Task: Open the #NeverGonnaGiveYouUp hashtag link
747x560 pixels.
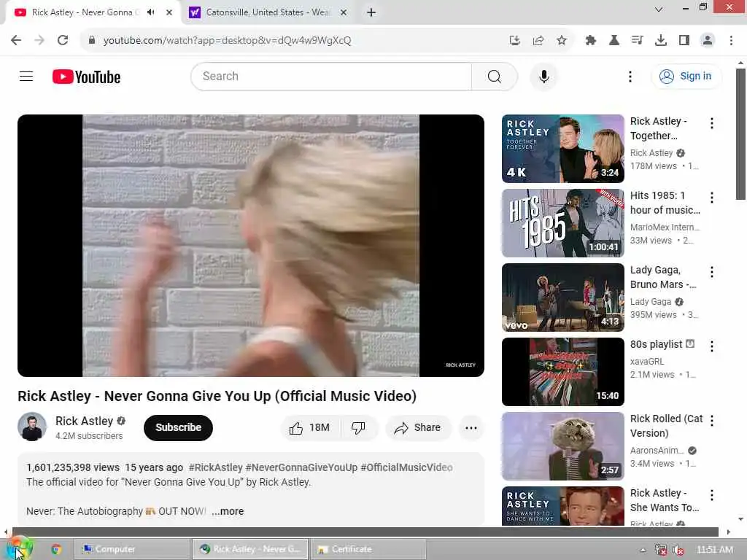Action: [x=301, y=467]
